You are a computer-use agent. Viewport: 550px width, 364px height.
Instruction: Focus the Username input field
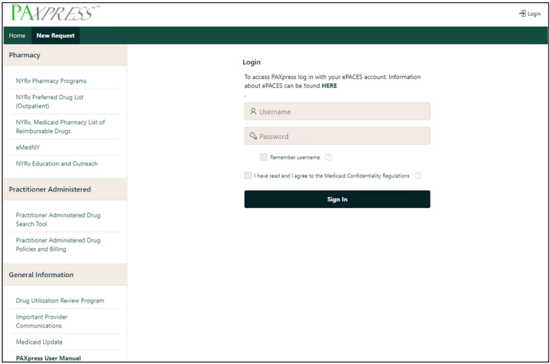click(337, 112)
